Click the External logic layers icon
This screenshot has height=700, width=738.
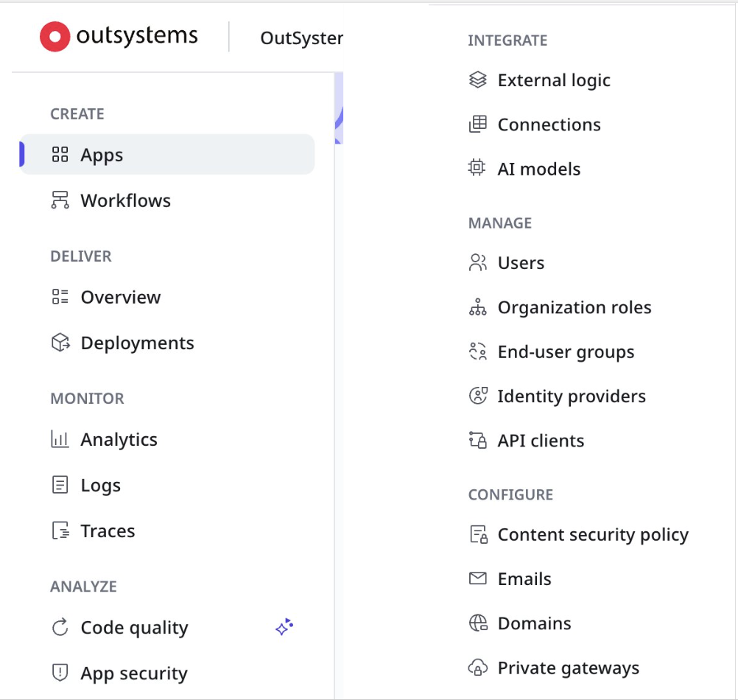click(478, 80)
